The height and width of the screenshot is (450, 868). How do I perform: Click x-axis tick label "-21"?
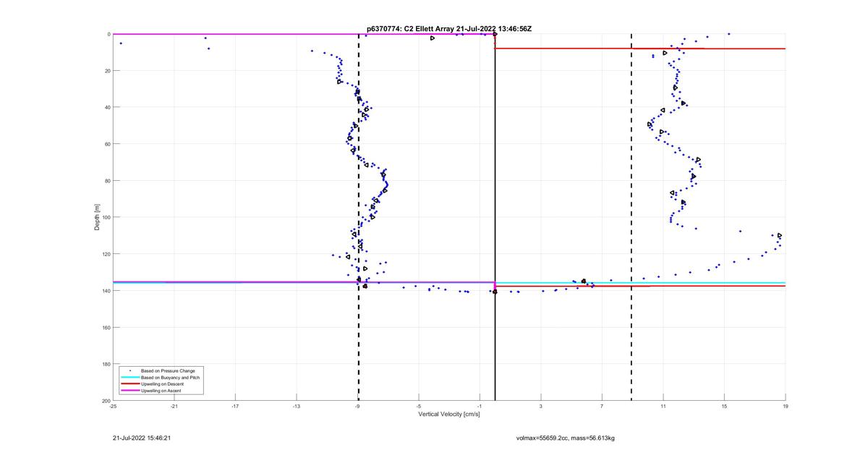click(174, 406)
